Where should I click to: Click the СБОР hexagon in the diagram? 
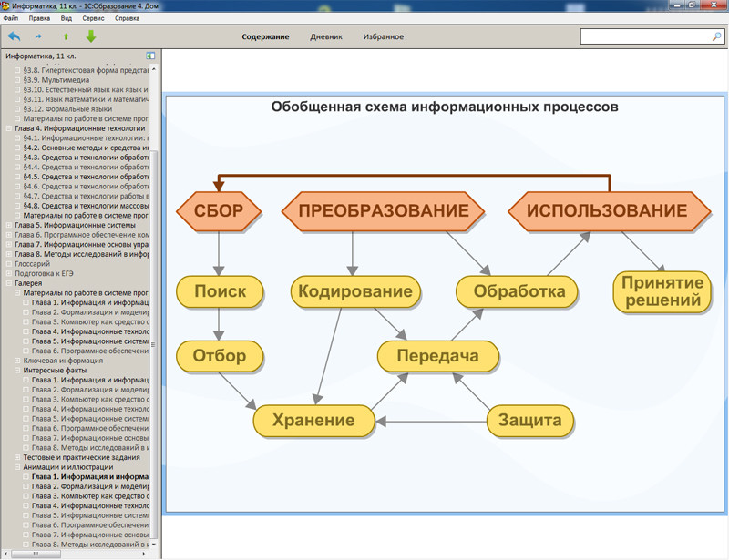click(219, 211)
